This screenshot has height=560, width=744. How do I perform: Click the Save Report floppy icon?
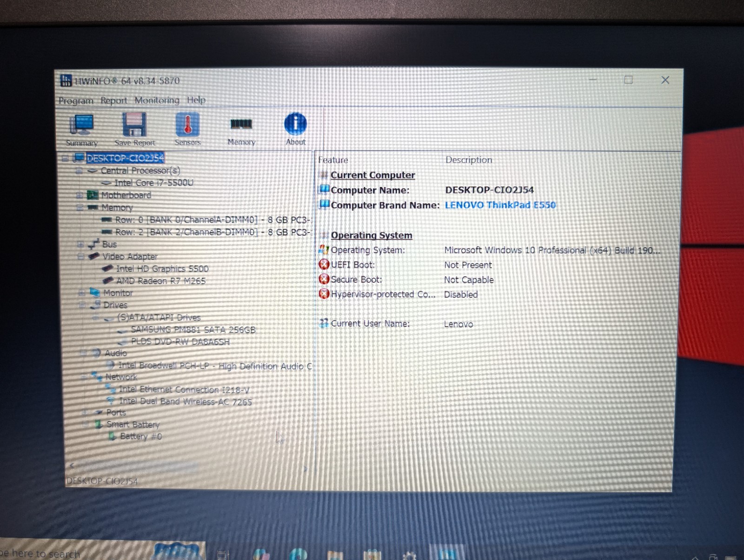coord(135,130)
